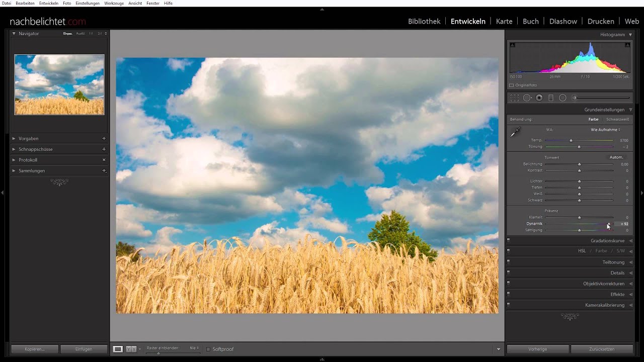Image resolution: width=644 pixels, height=362 pixels.
Task: Switch to the Drucken module
Action: point(601,21)
